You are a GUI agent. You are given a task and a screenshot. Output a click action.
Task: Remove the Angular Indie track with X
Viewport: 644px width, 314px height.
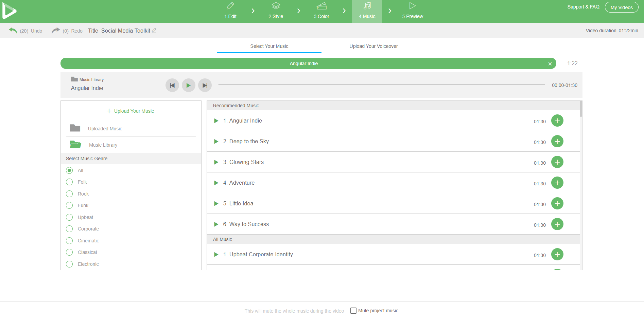coord(550,64)
